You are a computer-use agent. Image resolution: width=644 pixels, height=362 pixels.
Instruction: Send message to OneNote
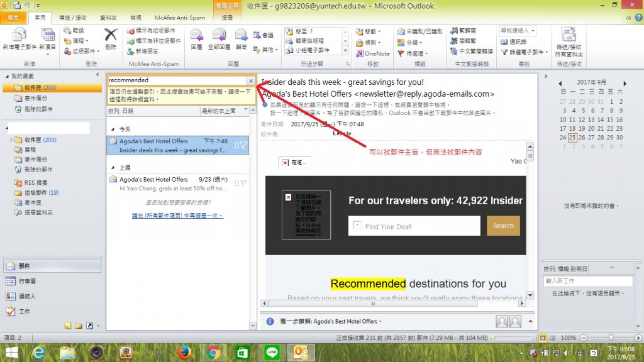[x=372, y=53]
